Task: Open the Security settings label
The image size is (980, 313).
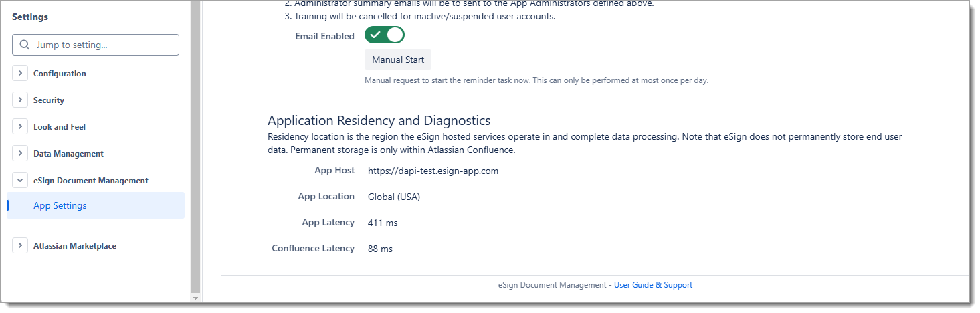Action: point(49,100)
